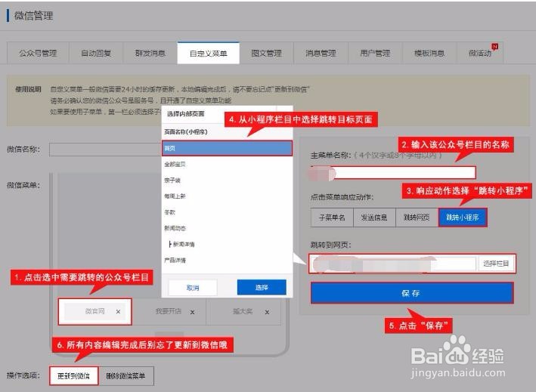The width and height of the screenshot is (536, 392).
Task: Remove 微官网 menu item with its x
Action: (x=118, y=311)
